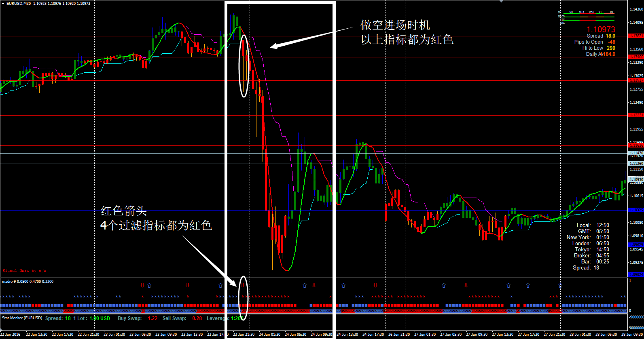
Task: Click madro-9 red sell arrow nearest 23 Jun 13:30
Action: [x=187, y=285]
